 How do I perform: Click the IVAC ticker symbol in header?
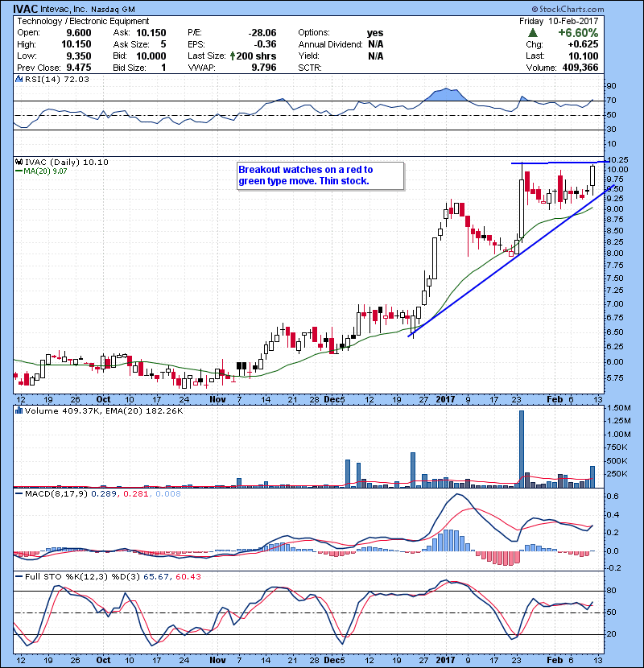25,9
